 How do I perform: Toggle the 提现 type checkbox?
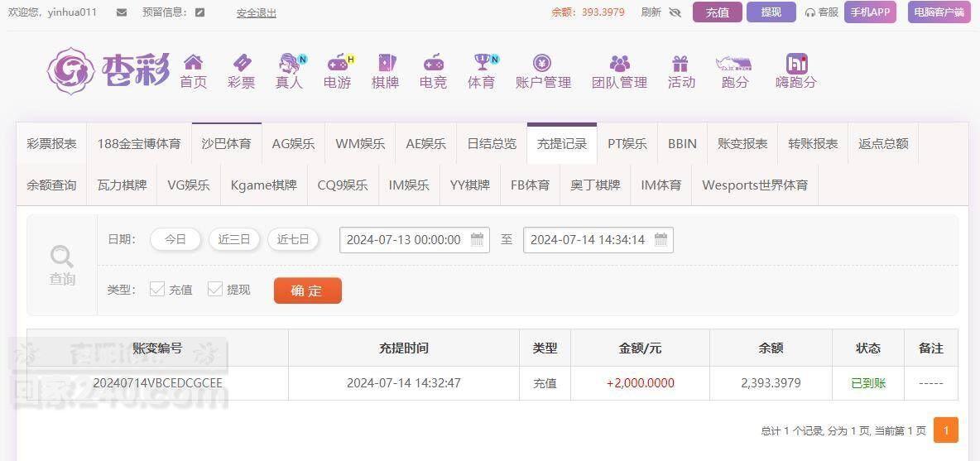tap(215, 289)
